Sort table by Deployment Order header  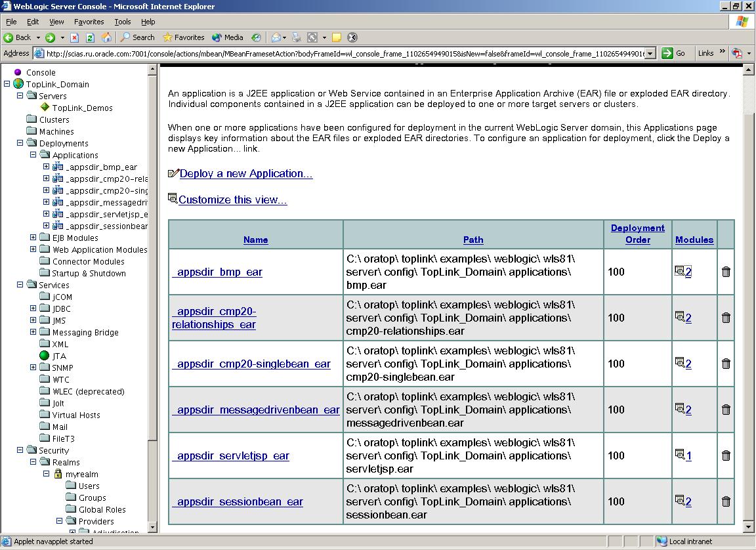coord(637,234)
